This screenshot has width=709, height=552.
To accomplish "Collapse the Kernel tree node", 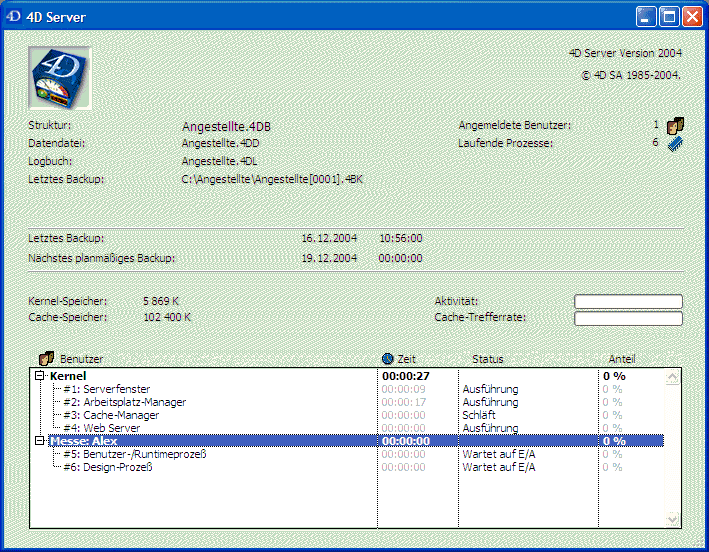I will coord(40,376).
